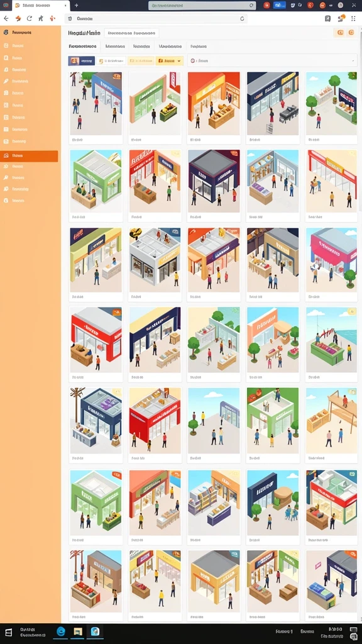
Task: Switch to the second tab under the heading
Action: click(115, 47)
